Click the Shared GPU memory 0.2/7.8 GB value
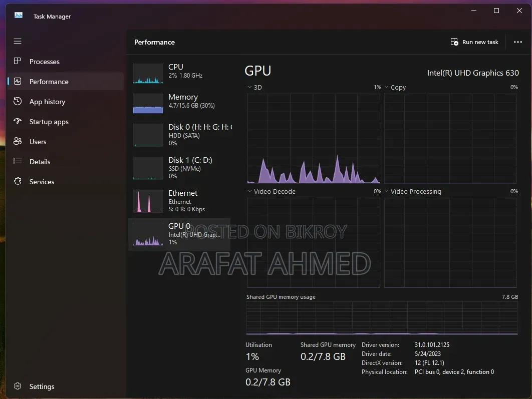Screen dimensions: 532x399 323,356
